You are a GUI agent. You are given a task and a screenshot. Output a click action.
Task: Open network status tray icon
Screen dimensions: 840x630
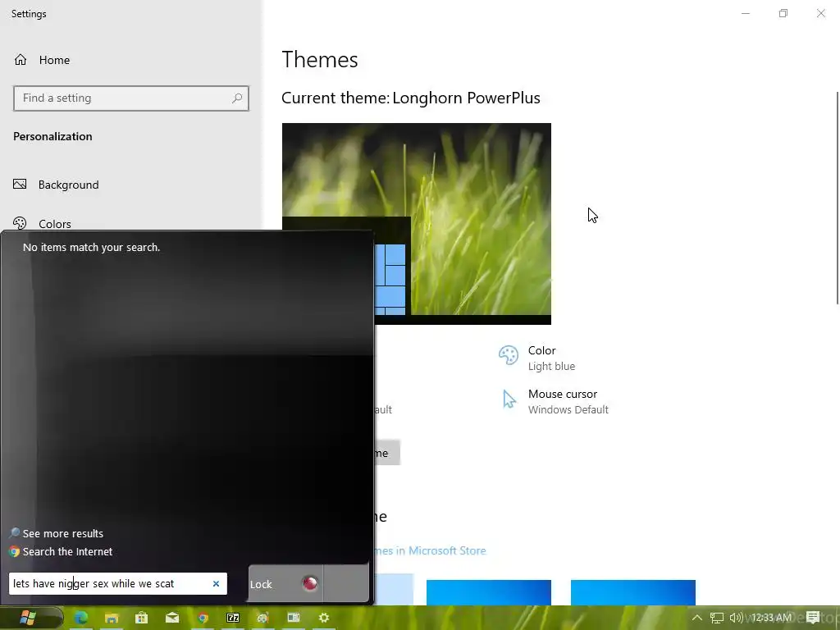(717, 618)
